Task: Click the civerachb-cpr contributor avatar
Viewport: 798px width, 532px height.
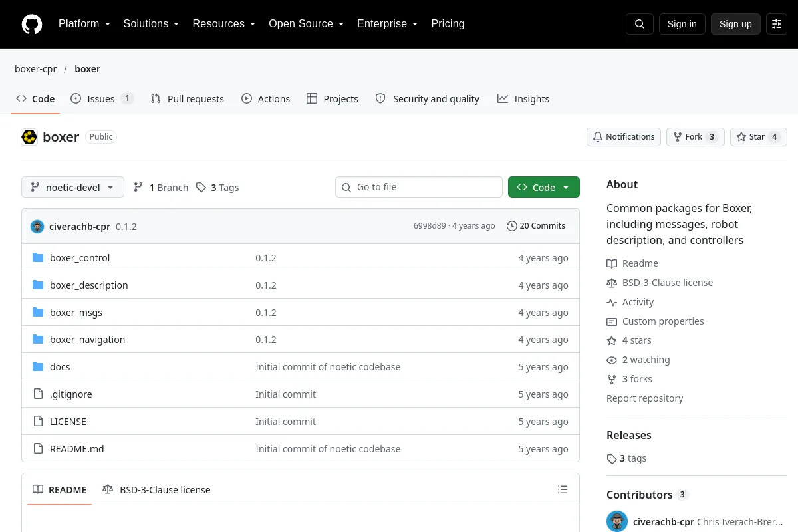Action: pyautogui.click(x=617, y=521)
